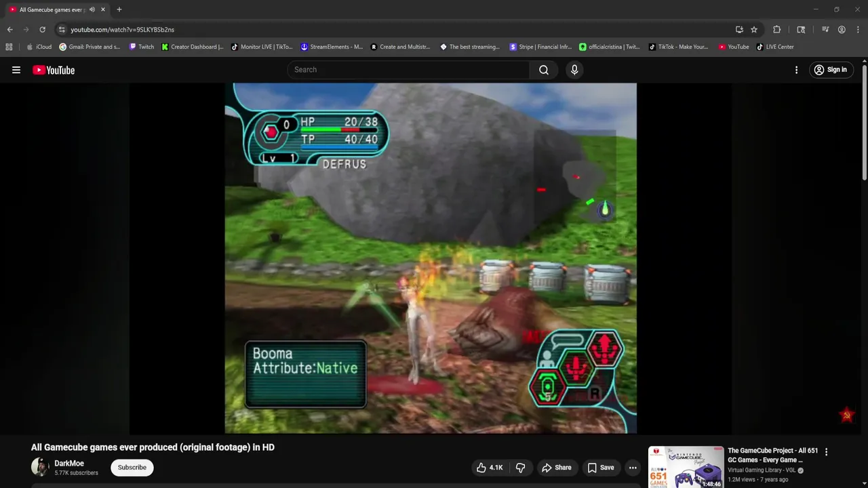Open TikTok Make Your Day bookmark

click(x=679, y=47)
